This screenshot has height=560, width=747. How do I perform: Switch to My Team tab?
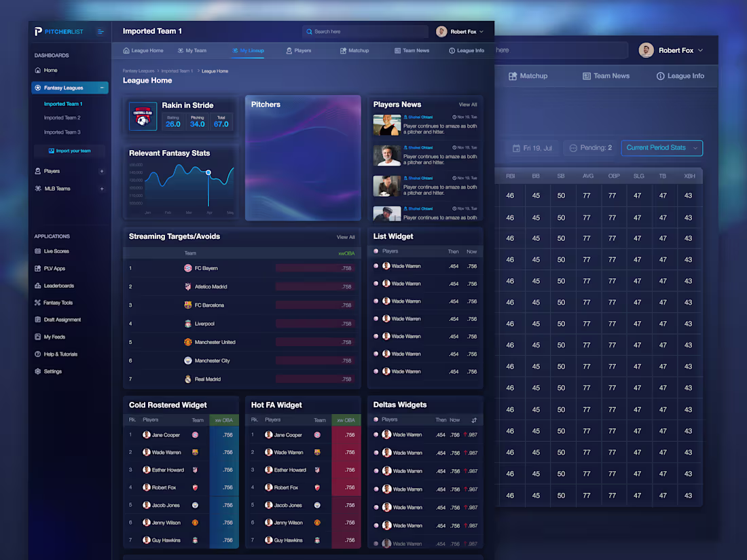tap(192, 50)
